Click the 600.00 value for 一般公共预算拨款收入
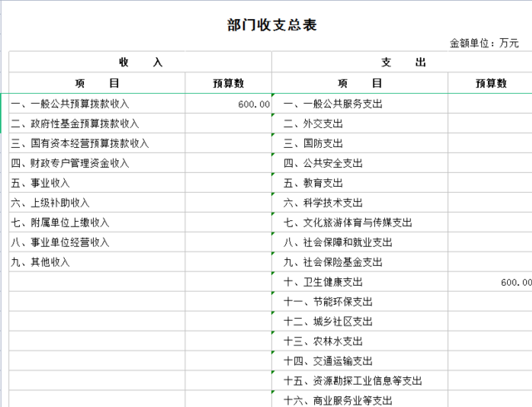 (x=253, y=104)
